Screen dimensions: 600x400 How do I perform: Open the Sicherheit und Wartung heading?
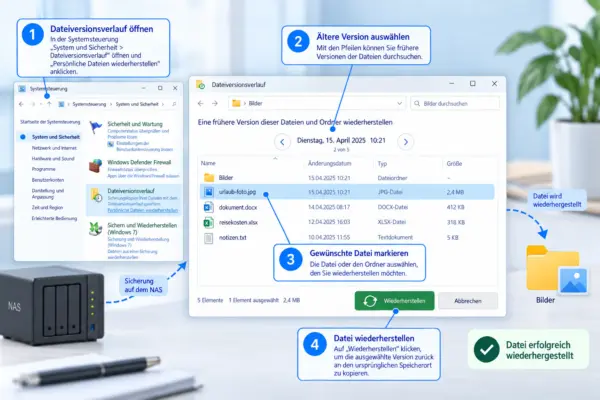pos(135,124)
